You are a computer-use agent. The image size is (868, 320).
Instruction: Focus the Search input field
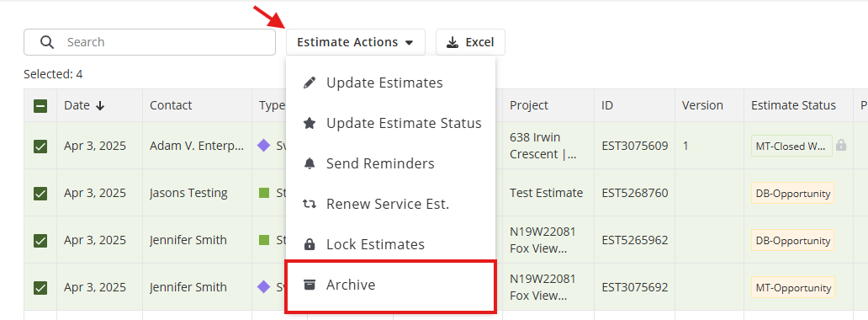150,42
